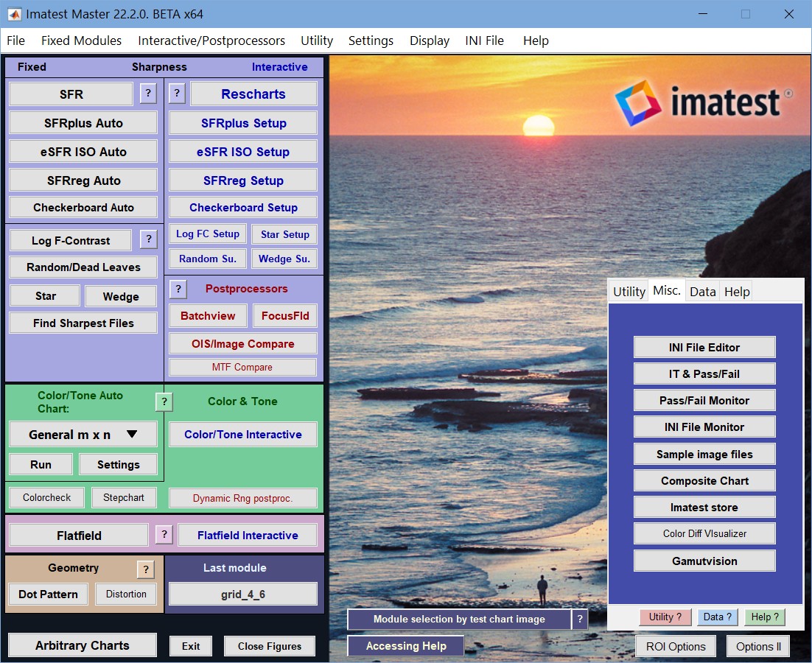Viewport: 812px width, 663px height.
Task: Open the help icon left of Rescharts
Action: point(177,94)
